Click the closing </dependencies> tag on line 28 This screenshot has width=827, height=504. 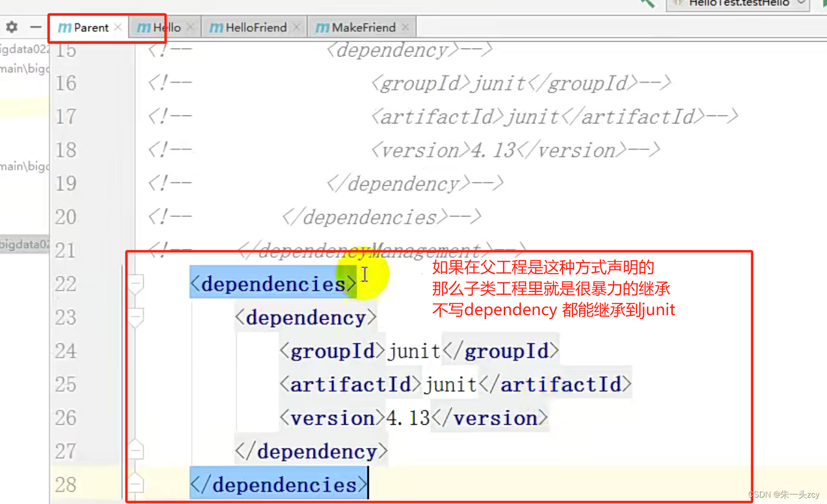[279, 484]
